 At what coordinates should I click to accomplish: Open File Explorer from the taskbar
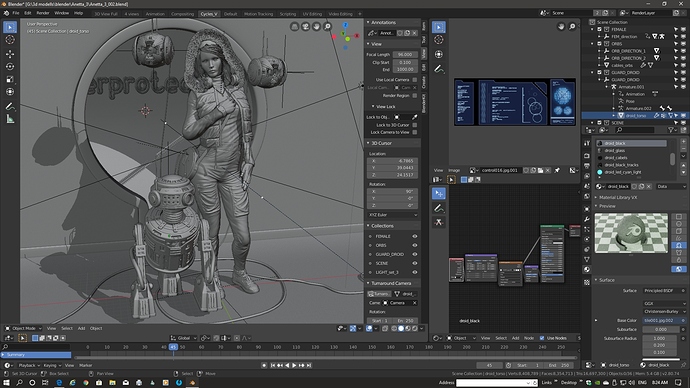[x=112, y=383]
